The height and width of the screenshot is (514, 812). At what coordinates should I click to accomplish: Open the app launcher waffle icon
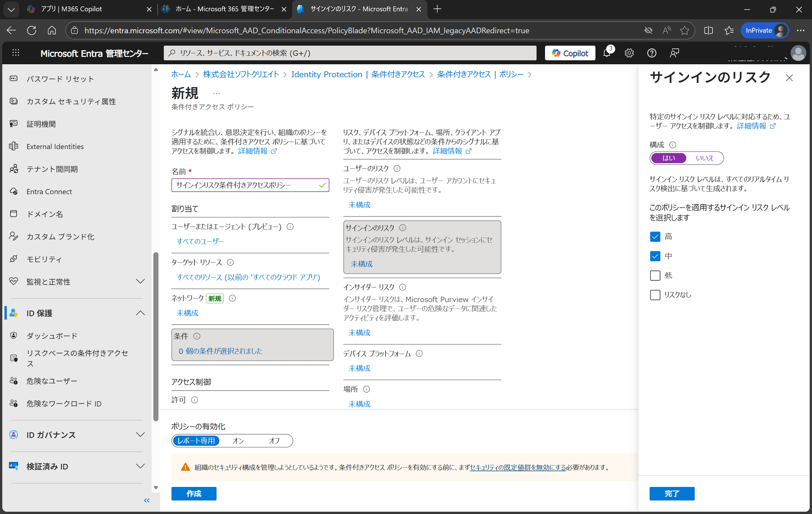click(x=16, y=53)
